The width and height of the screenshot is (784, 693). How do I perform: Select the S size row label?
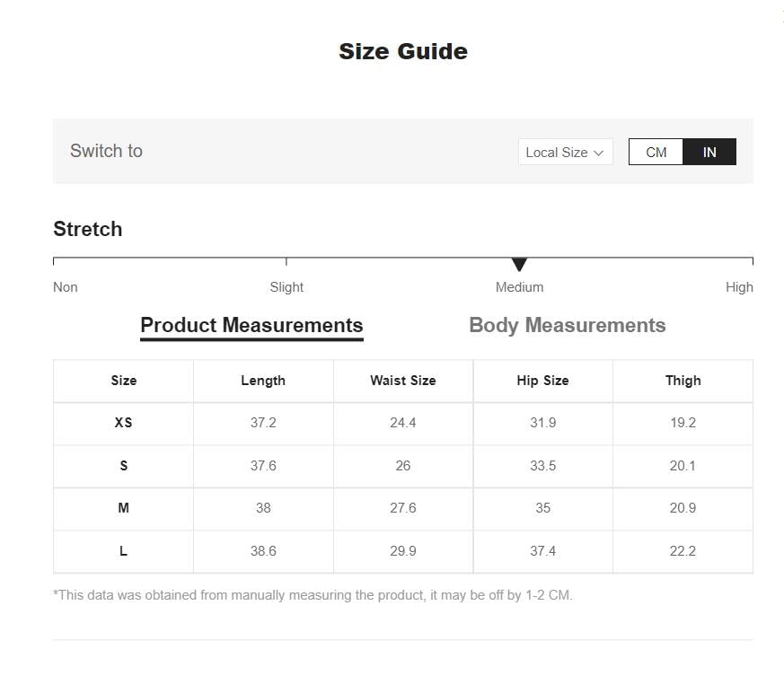123,466
